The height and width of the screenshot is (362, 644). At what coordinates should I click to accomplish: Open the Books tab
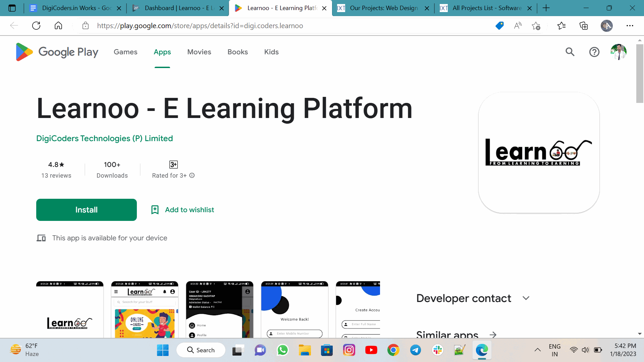pyautogui.click(x=237, y=52)
